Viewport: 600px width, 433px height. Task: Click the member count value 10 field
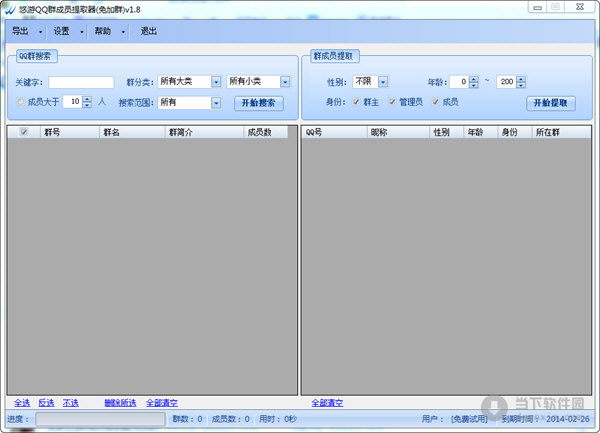click(73, 101)
